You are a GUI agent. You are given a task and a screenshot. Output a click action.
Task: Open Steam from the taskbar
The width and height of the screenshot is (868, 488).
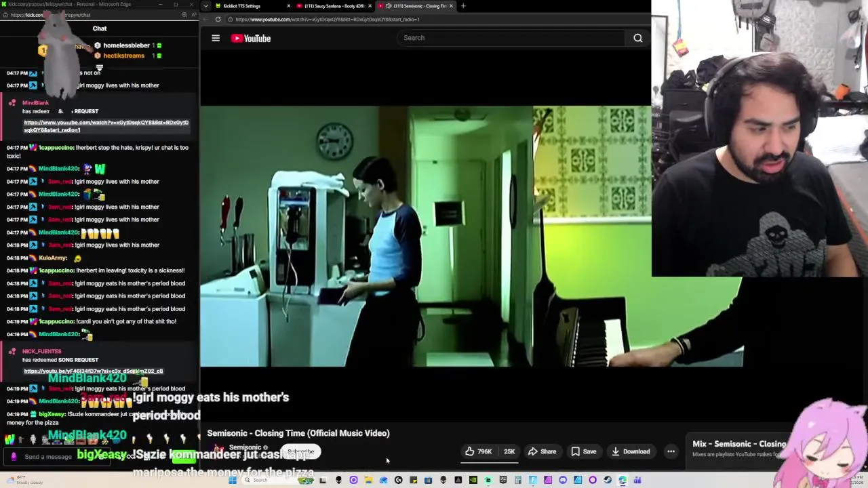(x=608, y=480)
